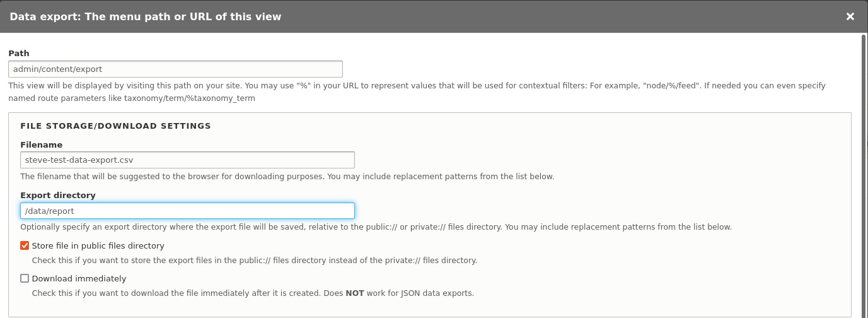Click the Export directory help description
The image size is (868, 318).
376,227
